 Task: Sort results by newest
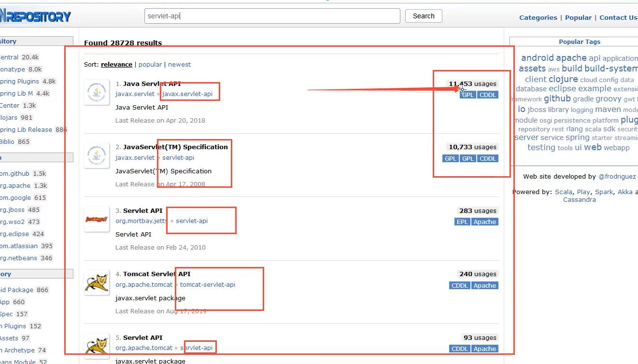pos(179,64)
